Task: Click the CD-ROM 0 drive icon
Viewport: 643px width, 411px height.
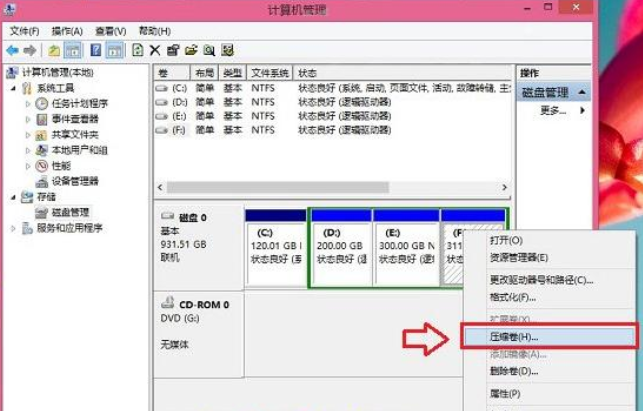Action: coord(168,303)
